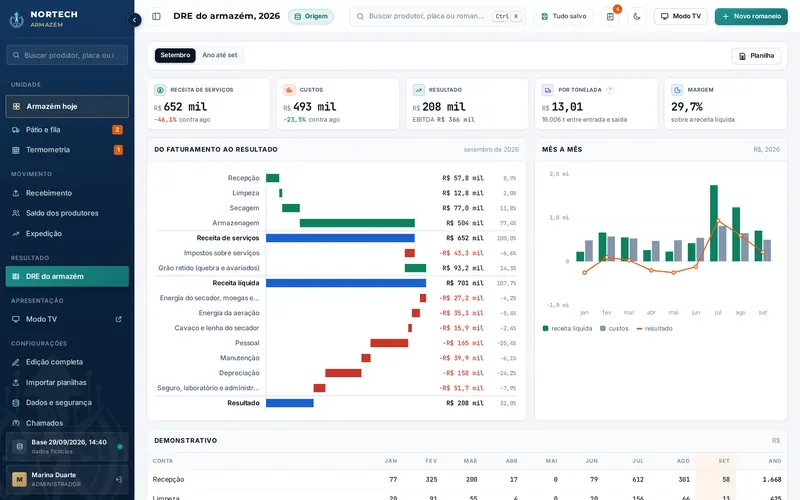Open Dados e segurança
The height and width of the screenshot is (500, 800).
[67, 403]
